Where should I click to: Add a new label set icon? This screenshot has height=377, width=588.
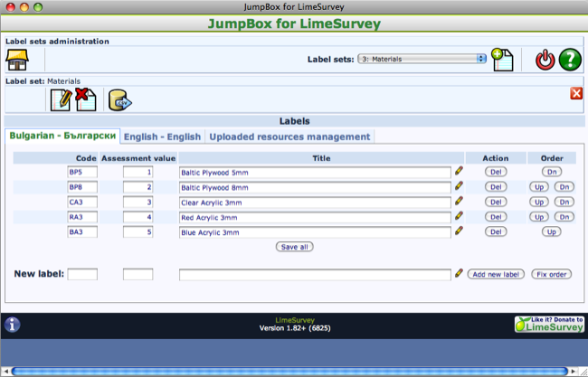pyautogui.click(x=502, y=60)
